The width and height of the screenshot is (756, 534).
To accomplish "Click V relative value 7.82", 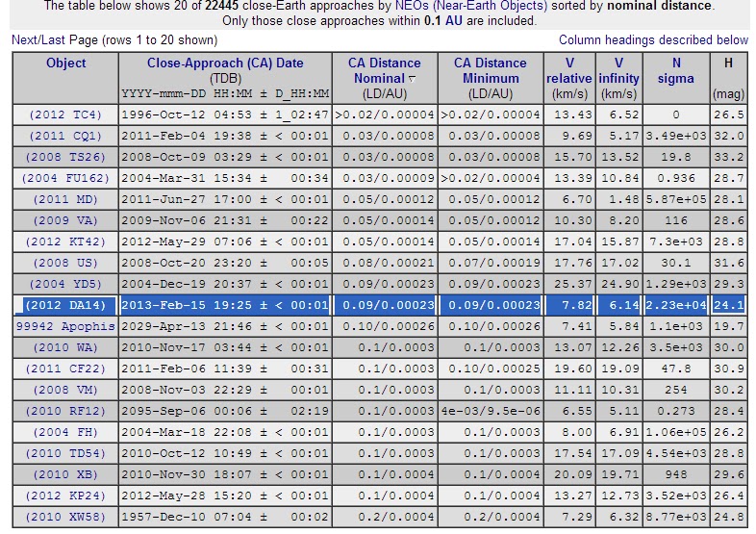I will [x=569, y=305].
